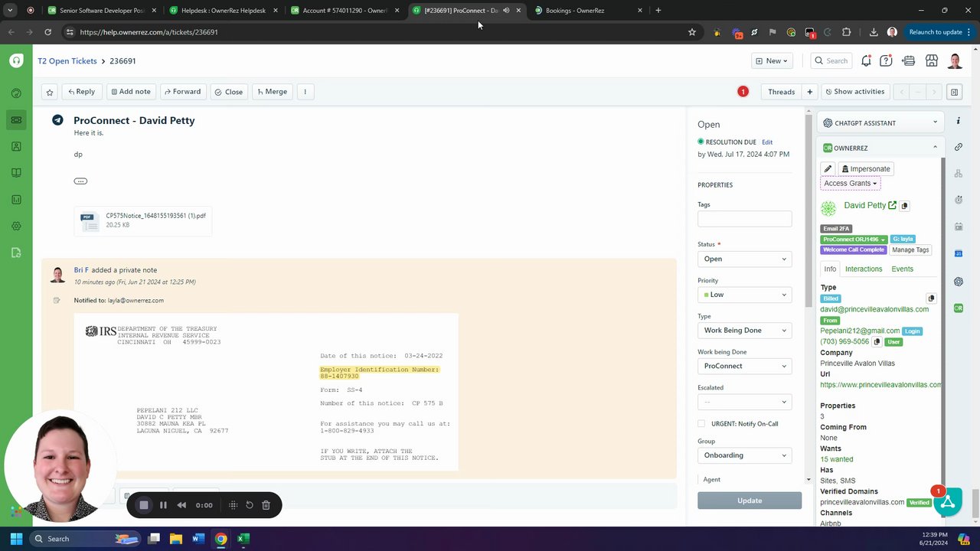Open the agent profile avatar menu
The image size is (980, 551).
(x=955, y=60)
